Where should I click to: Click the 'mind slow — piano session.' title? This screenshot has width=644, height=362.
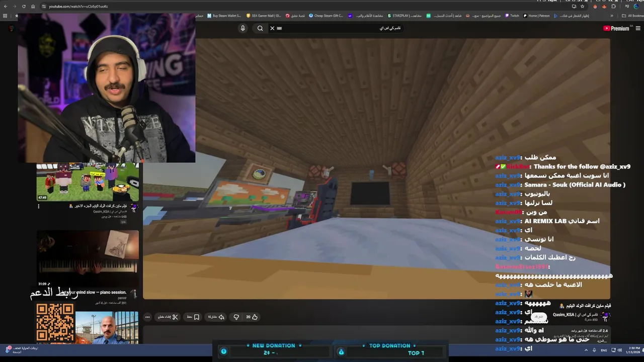(x=101, y=292)
